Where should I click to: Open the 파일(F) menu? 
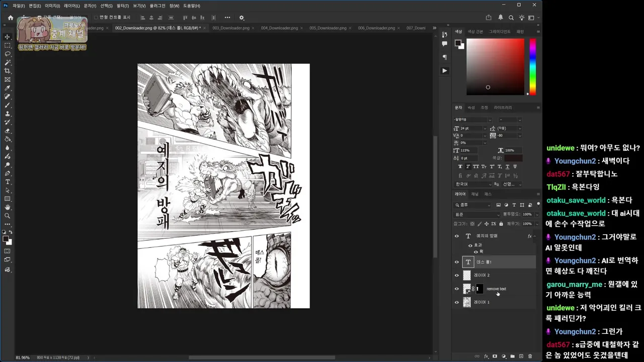[x=19, y=6]
